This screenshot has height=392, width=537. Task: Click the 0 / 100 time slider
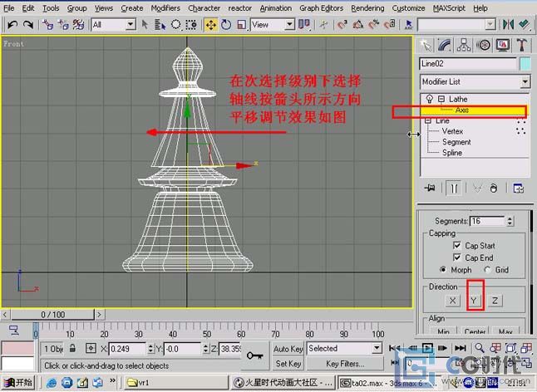[x=52, y=314]
